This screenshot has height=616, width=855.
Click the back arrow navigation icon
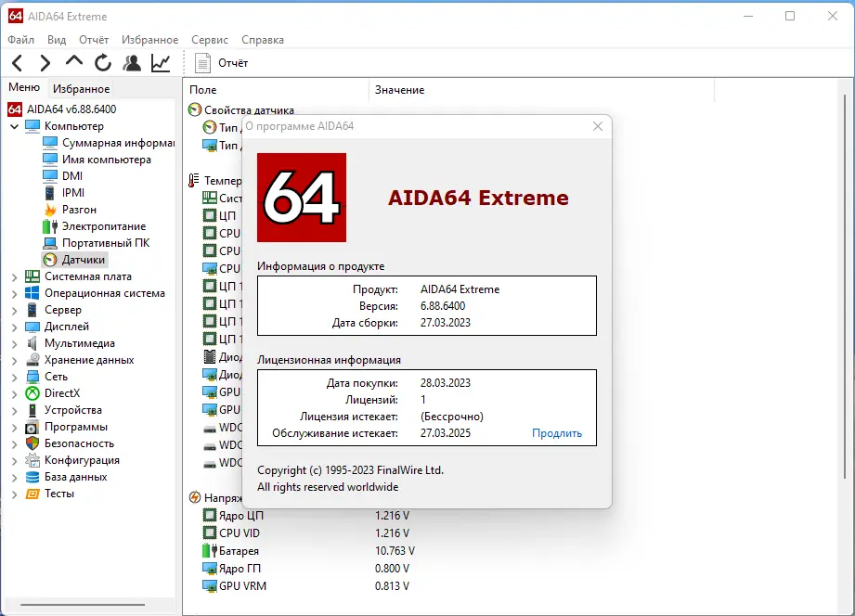point(16,62)
